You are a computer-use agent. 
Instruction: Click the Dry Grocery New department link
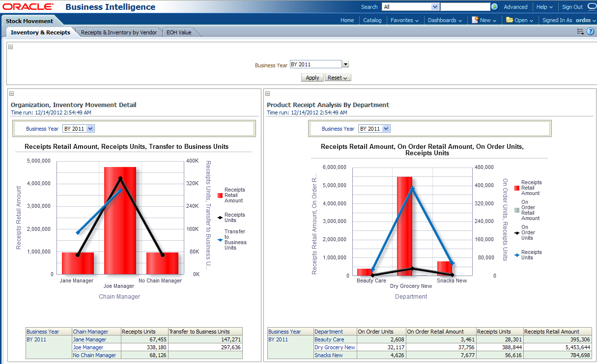tap(335, 347)
